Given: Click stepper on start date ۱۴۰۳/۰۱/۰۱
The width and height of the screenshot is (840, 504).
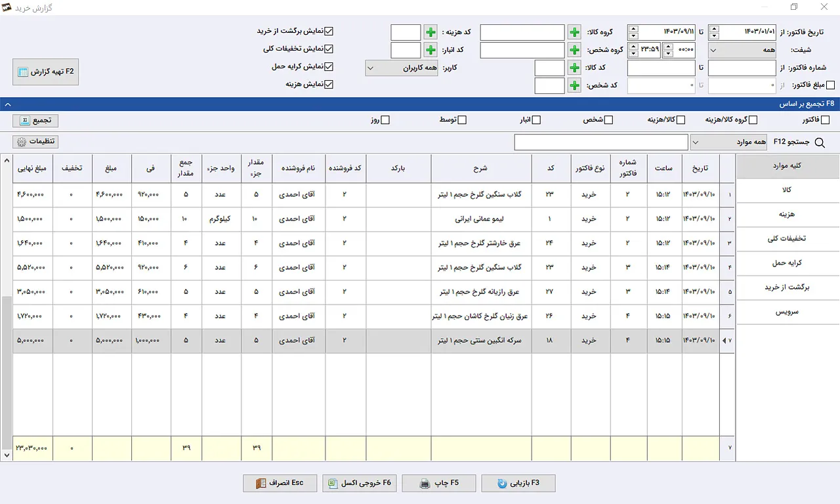Looking at the screenshot, I should pos(715,32).
